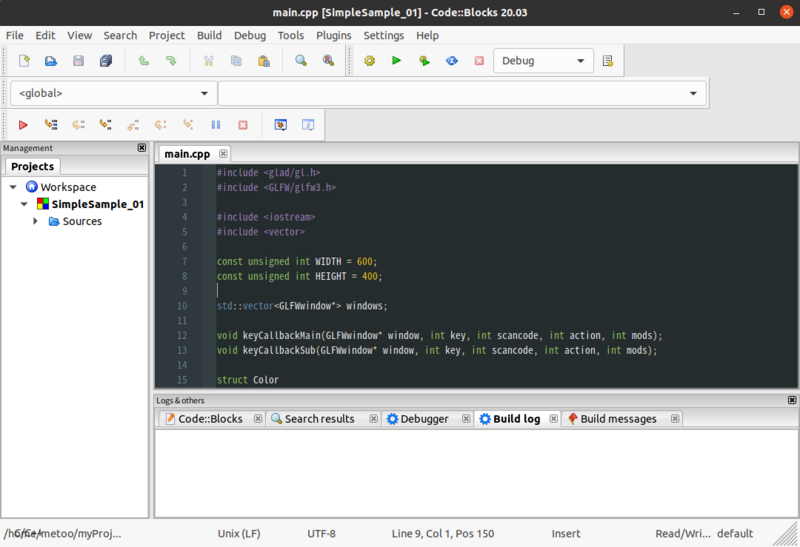
Task: Click the New file icon
Action: (24, 61)
